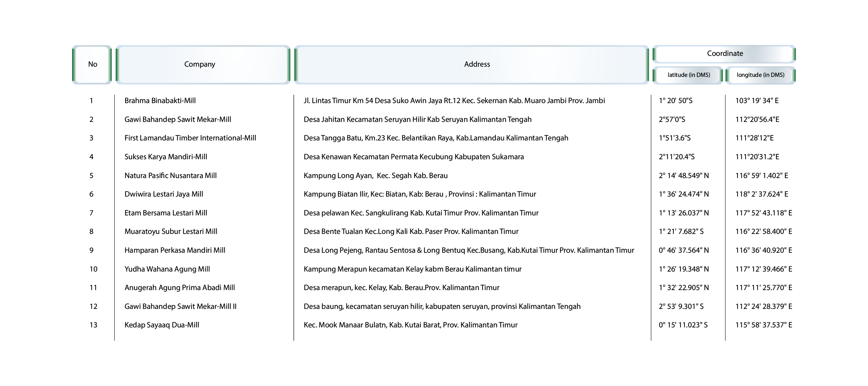
Task: Click First Lamandau Timber International-Mill text
Action: click(190, 138)
